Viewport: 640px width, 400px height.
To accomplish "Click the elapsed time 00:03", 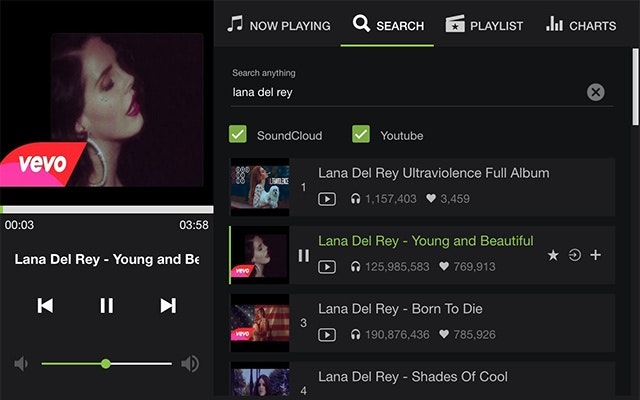I will [20, 225].
